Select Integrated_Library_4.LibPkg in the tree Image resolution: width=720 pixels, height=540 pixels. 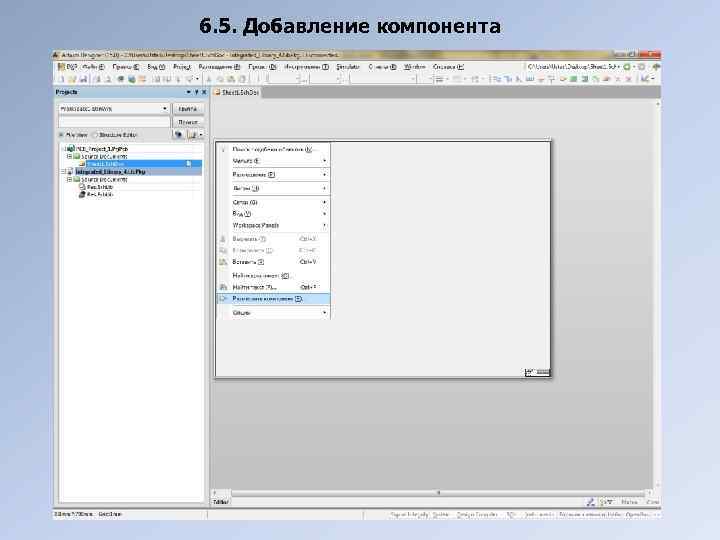[110, 172]
